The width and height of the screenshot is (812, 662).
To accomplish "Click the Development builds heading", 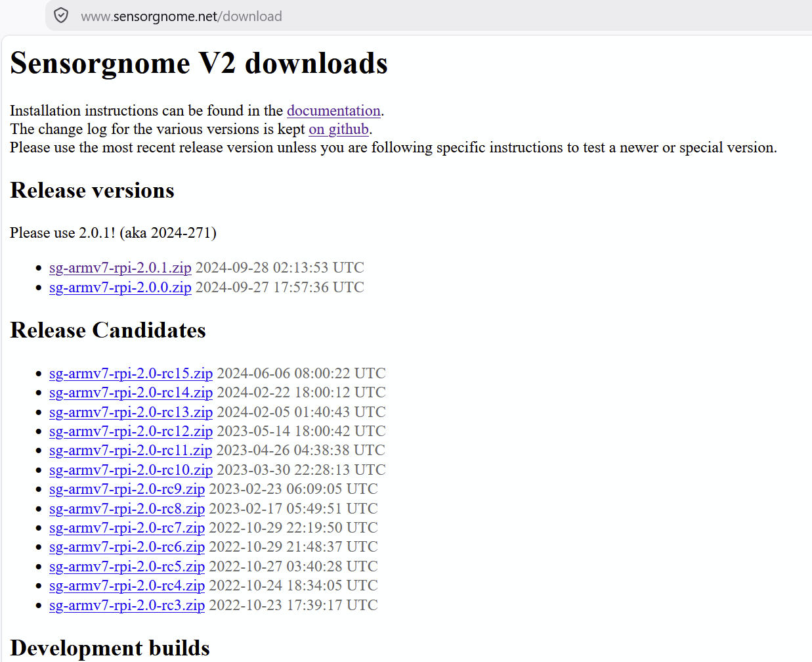I will [110, 648].
